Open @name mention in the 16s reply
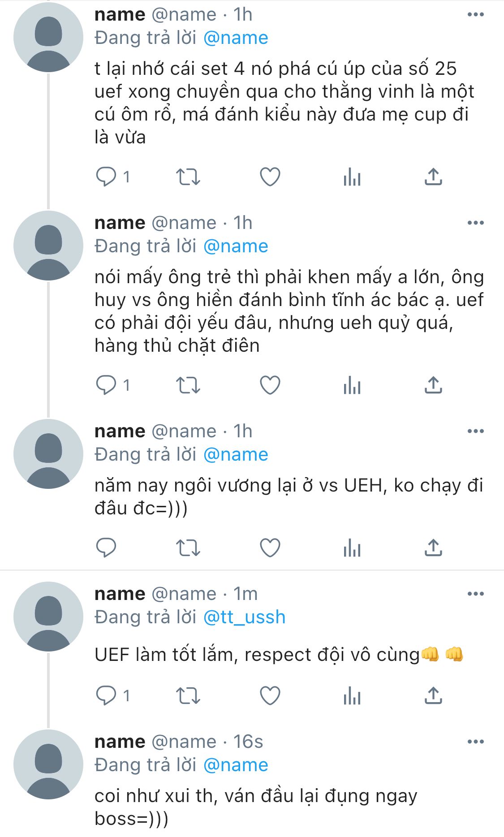The height and width of the screenshot is (837, 504). point(236,765)
